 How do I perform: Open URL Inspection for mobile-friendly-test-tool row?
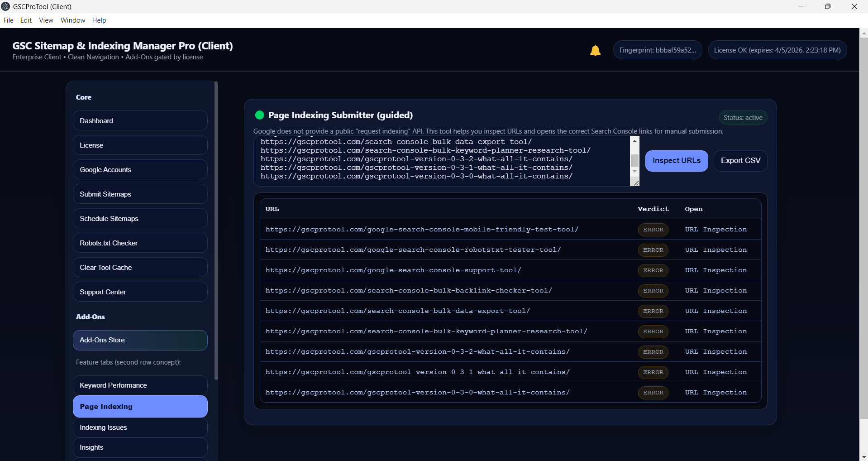715,230
